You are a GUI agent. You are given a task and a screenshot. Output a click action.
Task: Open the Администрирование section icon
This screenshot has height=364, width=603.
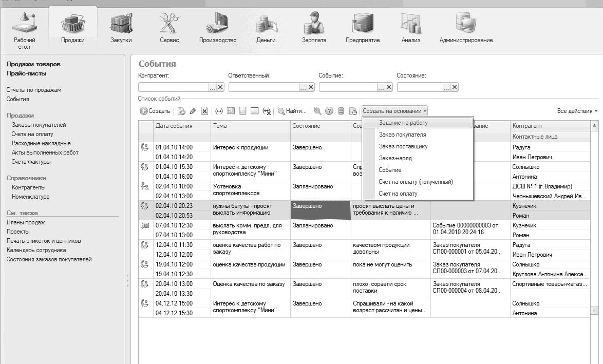(x=466, y=28)
